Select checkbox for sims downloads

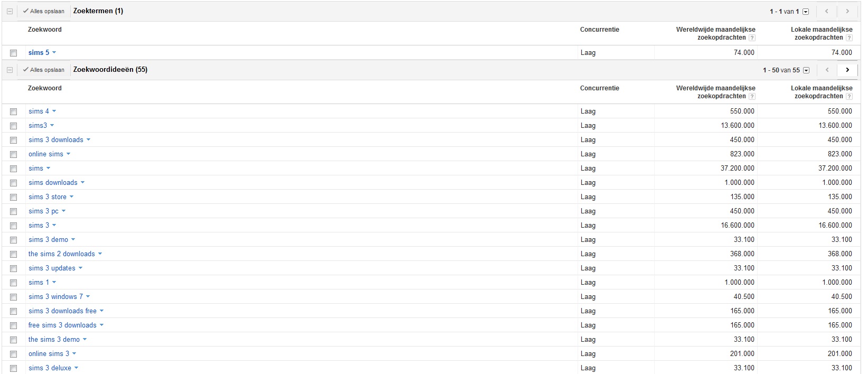pos(14,183)
